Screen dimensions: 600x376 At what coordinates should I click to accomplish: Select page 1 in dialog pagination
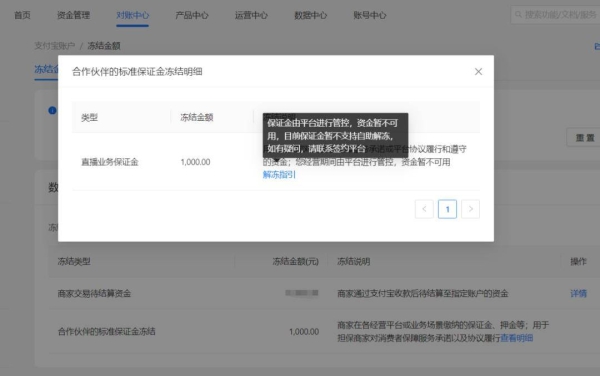[447, 209]
